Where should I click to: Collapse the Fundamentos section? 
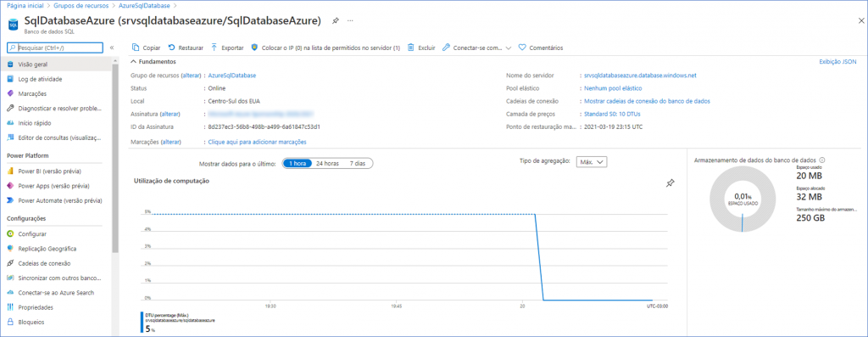point(133,61)
